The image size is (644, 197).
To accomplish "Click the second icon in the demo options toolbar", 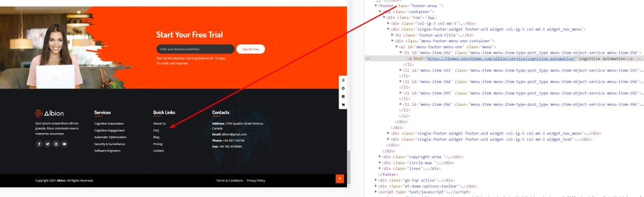I will [343, 88].
